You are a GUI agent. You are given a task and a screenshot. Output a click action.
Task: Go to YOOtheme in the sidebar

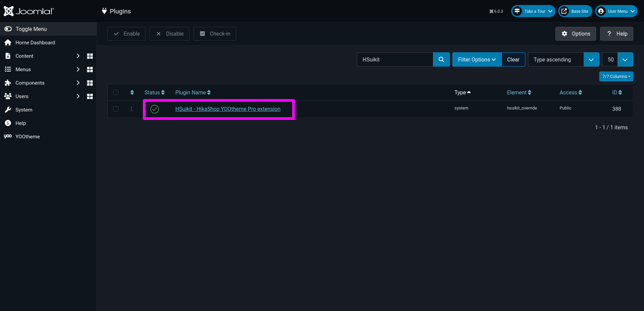[28, 137]
